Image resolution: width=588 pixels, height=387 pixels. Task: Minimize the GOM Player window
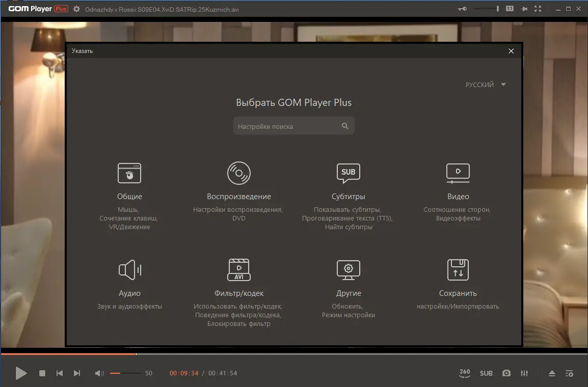(x=558, y=9)
